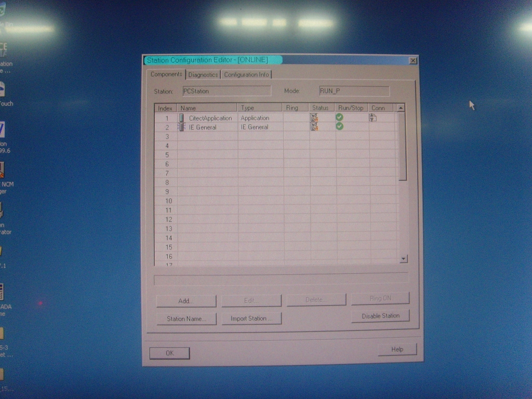Switch to the Diagnostics tab
Viewport: 532px width, 399px height.
point(203,75)
